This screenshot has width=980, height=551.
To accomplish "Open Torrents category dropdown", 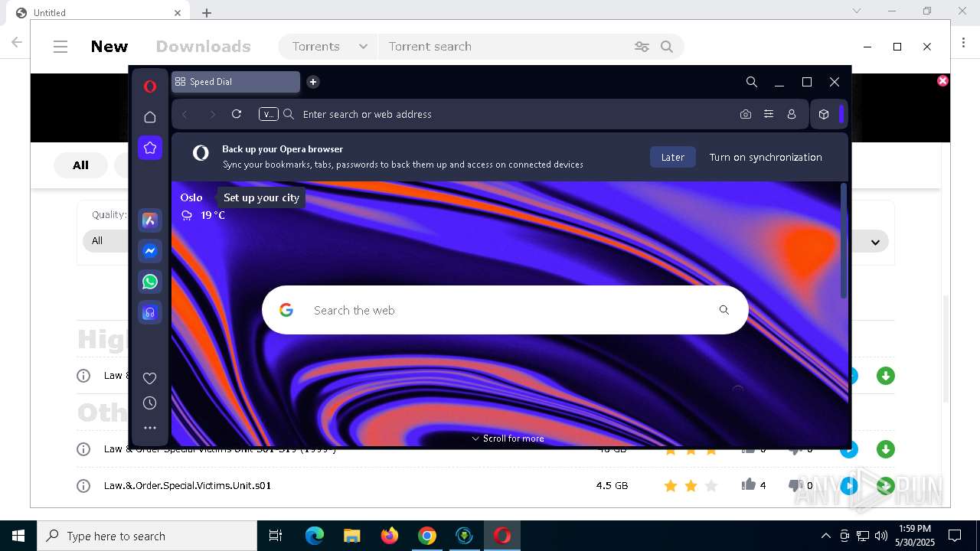I will [x=329, y=47].
